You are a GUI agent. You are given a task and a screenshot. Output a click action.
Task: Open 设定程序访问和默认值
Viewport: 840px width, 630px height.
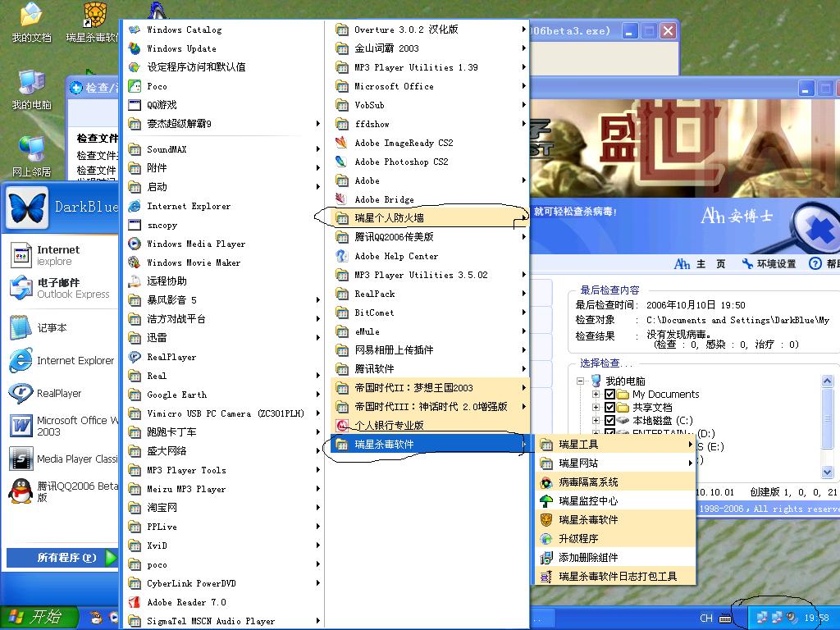(x=224, y=67)
